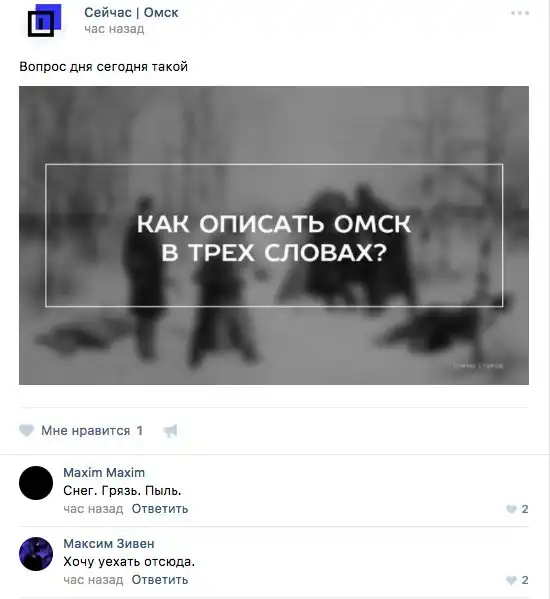Open Maxim Maxim's black profile avatar
The height and width of the screenshot is (599, 550).
coord(36,483)
